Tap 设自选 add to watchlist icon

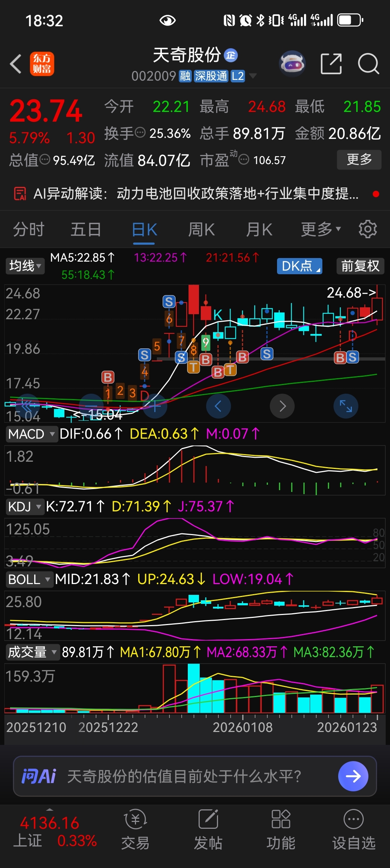point(353,820)
